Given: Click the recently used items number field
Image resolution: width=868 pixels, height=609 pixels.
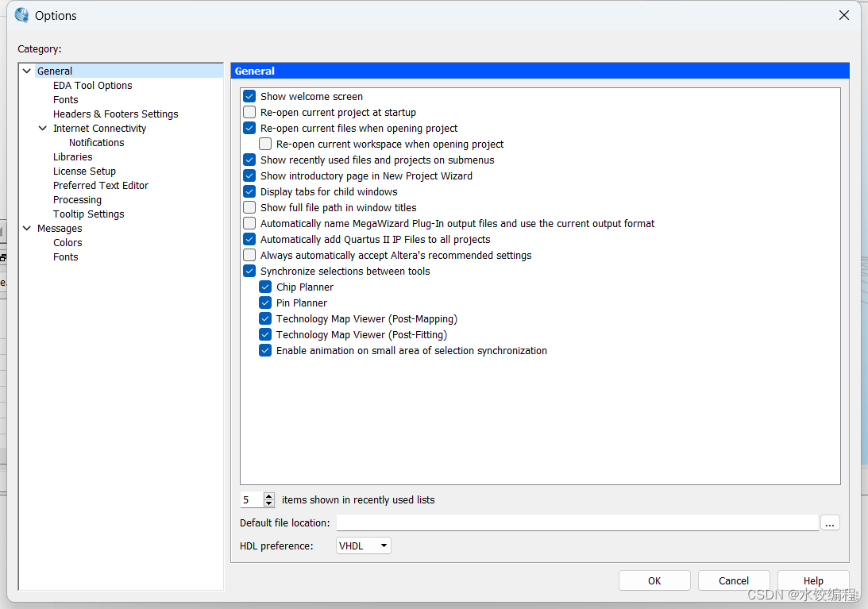Looking at the screenshot, I should [252, 500].
